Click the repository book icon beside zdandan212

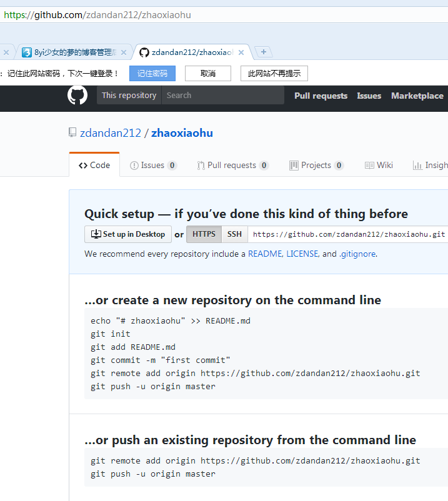(x=72, y=132)
